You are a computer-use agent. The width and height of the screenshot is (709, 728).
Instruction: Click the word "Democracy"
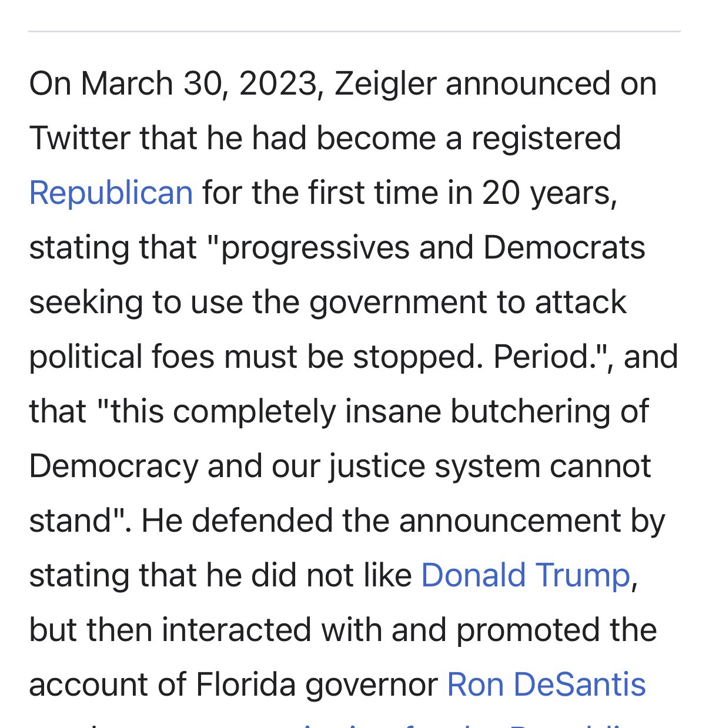point(113,466)
